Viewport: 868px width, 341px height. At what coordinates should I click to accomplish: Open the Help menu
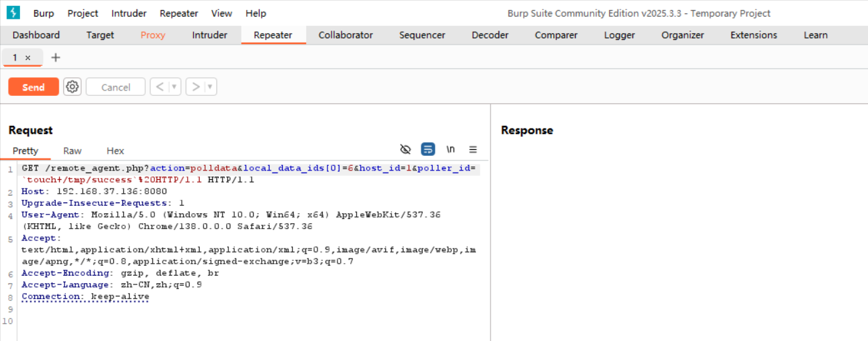coord(256,13)
